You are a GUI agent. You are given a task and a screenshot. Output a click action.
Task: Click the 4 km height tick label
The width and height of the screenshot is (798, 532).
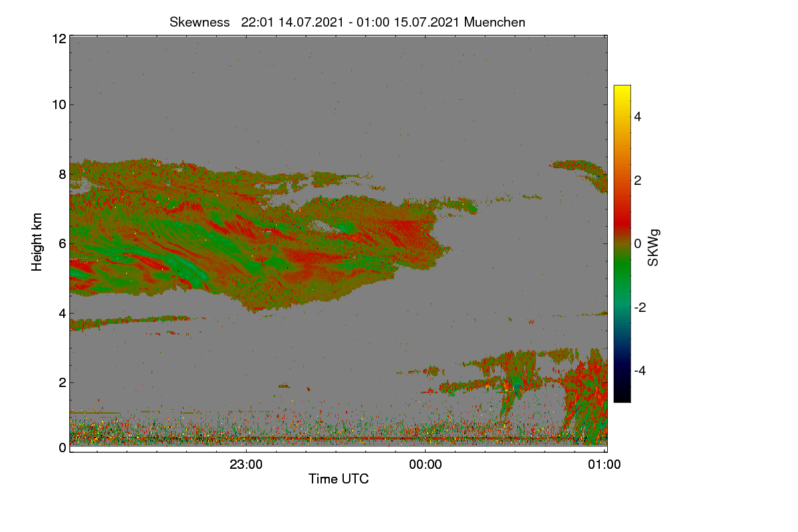point(63,313)
